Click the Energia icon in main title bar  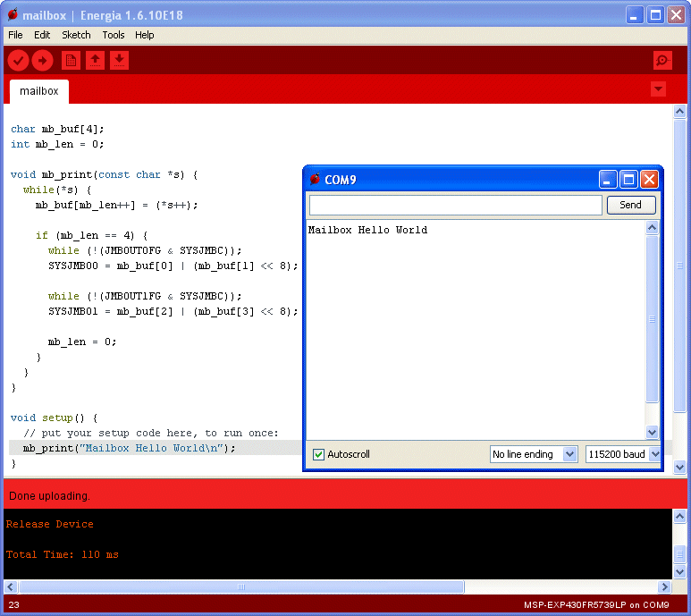click(x=13, y=15)
